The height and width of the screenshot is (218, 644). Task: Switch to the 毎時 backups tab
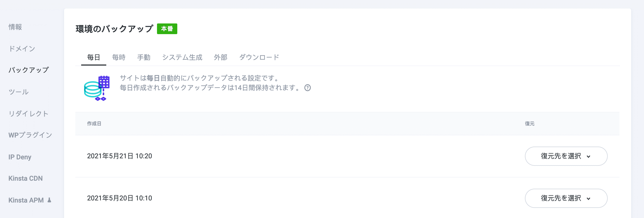point(119,57)
